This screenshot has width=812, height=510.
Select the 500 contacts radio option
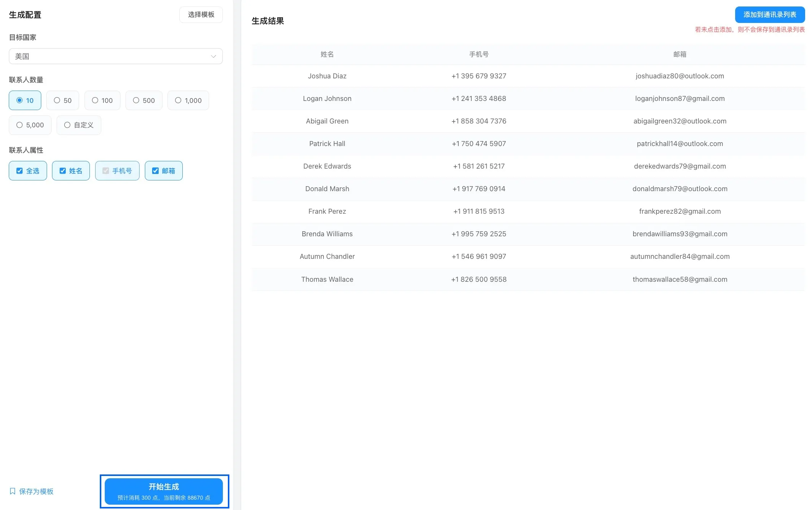[x=144, y=100]
